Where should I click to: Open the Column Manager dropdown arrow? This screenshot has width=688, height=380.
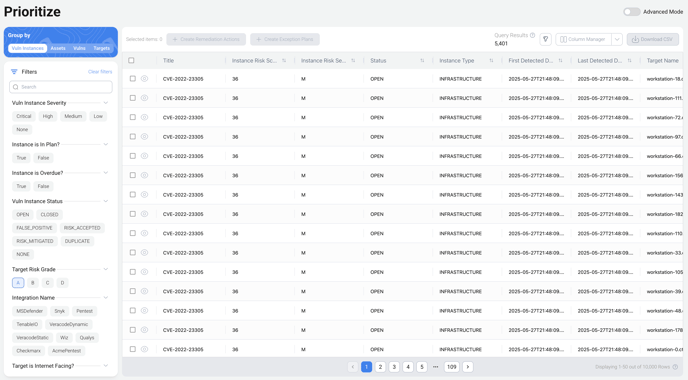point(617,39)
